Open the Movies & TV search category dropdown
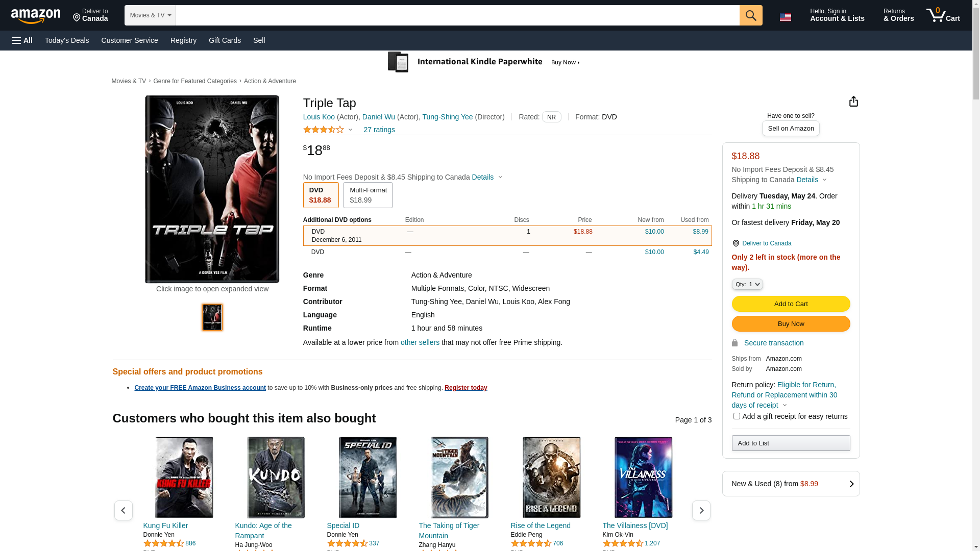The height and width of the screenshot is (551, 980). (150, 15)
